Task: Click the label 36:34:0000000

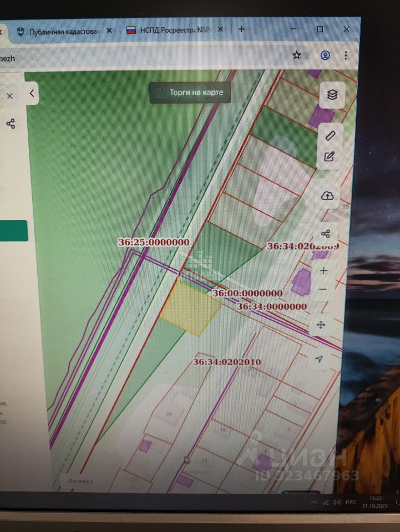Action: coord(272,306)
